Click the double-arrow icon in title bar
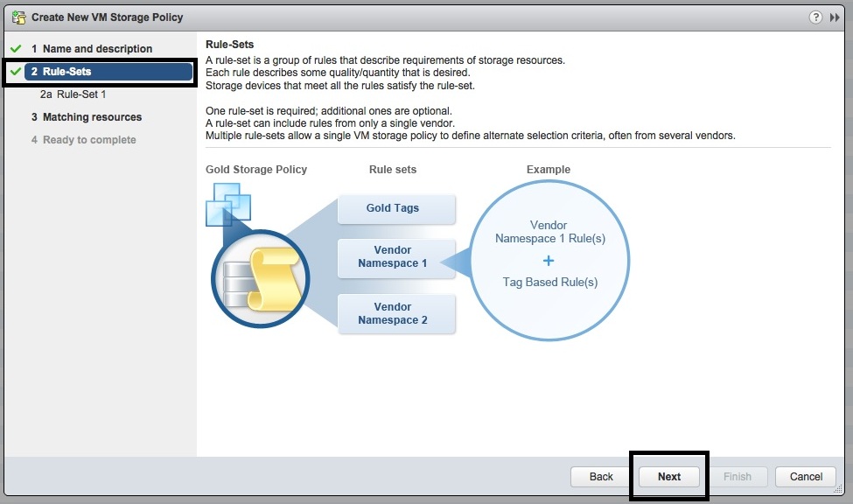This screenshot has height=504, width=853. (835, 17)
